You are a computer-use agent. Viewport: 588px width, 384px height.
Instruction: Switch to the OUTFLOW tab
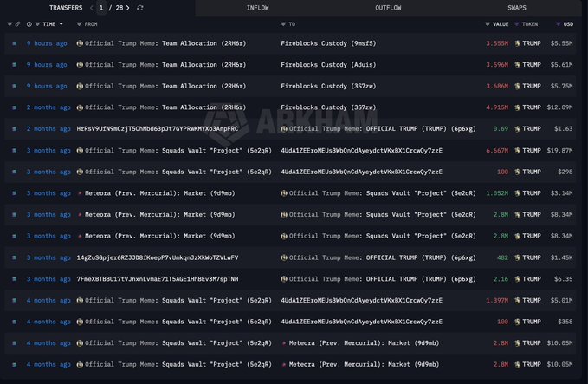coord(388,8)
